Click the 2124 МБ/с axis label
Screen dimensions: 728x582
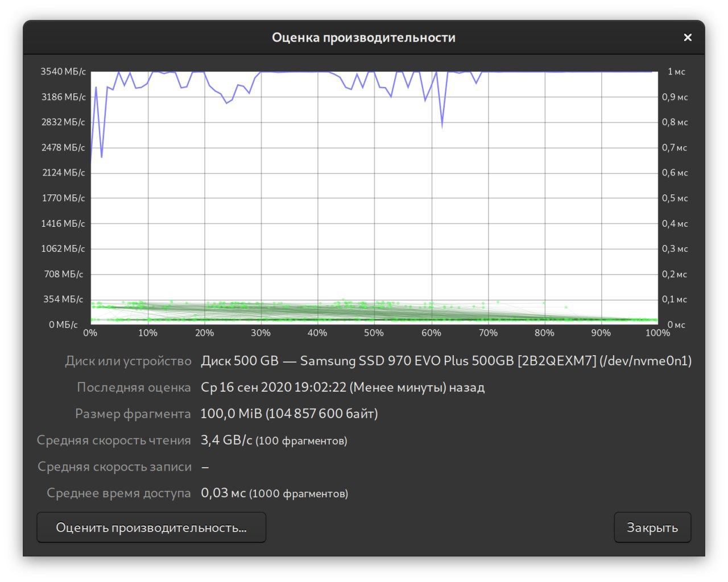[x=64, y=173]
